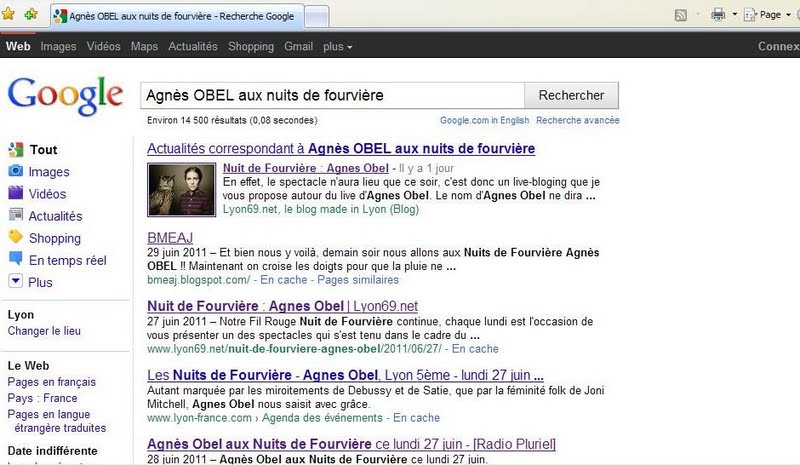The width and height of the screenshot is (800, 465).
Task: Click the Actualités newspaper icon in sidebar
Action: click(x=16, y=215)
